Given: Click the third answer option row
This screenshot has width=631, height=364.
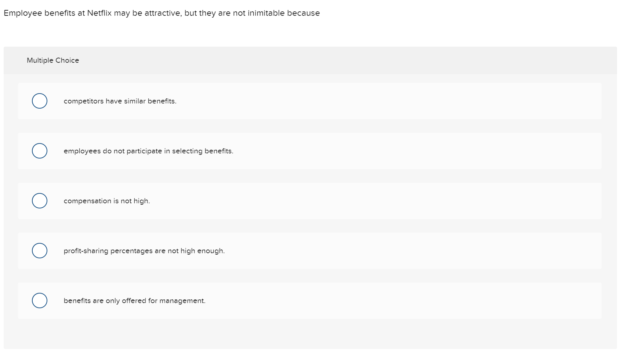Looking at the screenshot, I should pyautogui.click(x=309, y=201).
